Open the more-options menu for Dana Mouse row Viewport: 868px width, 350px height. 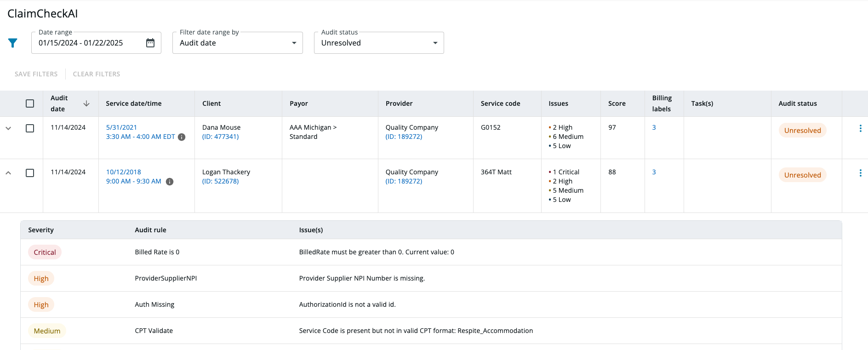click(x=860, y=128)
